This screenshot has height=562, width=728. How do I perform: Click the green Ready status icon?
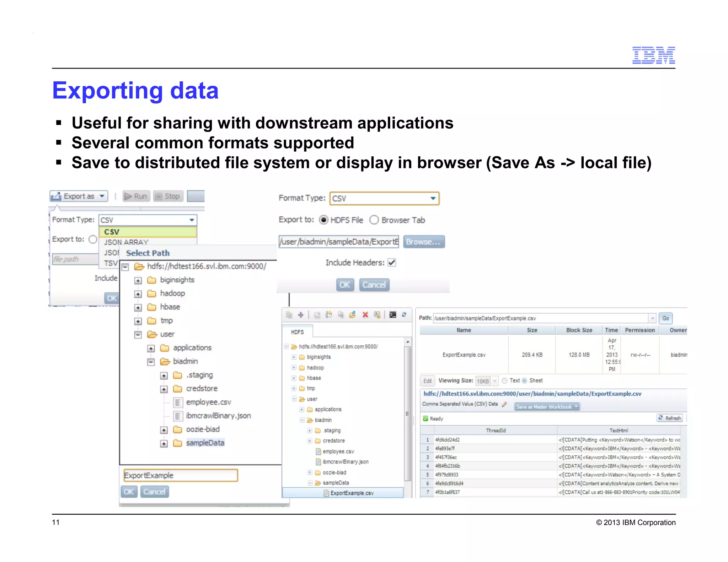pyautogui.click(x=425, y=419)
